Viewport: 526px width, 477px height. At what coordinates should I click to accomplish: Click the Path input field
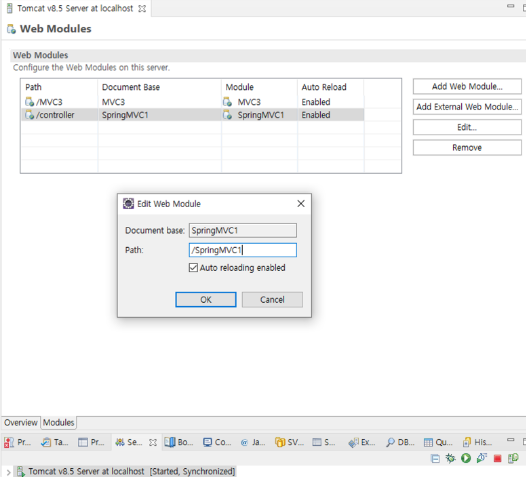pos(243,250)
